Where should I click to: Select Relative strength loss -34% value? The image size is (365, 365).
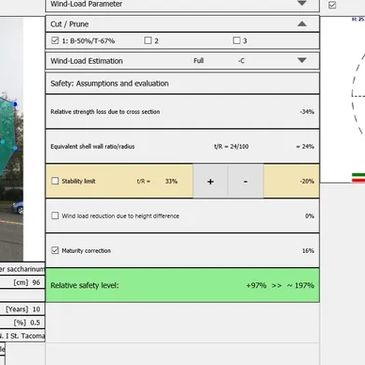tap(307, 112)
